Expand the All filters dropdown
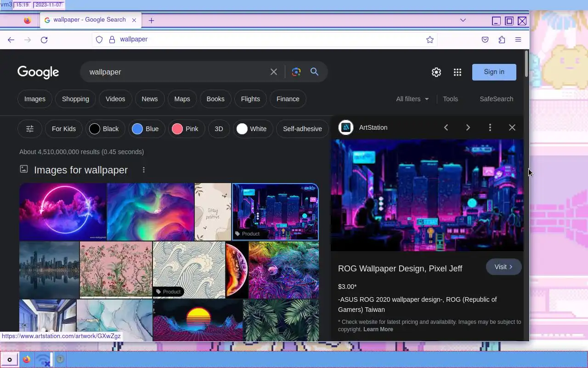The image size is (588, 368). 413,99
